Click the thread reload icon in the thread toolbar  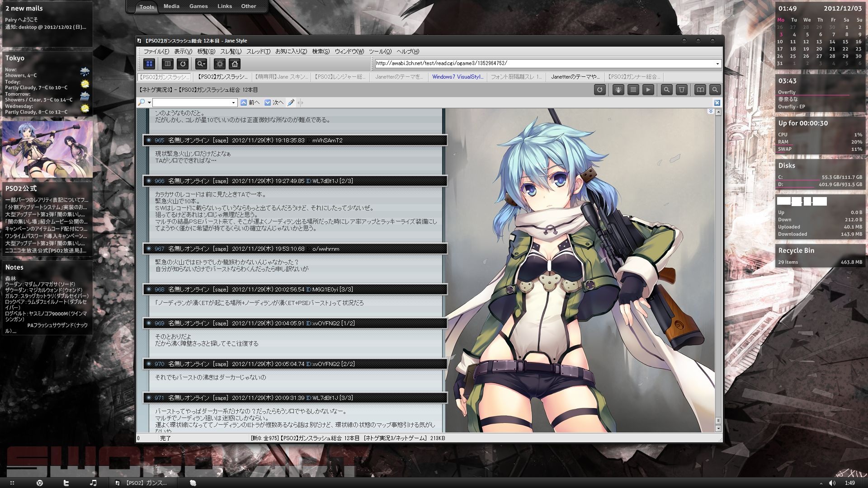599,90
